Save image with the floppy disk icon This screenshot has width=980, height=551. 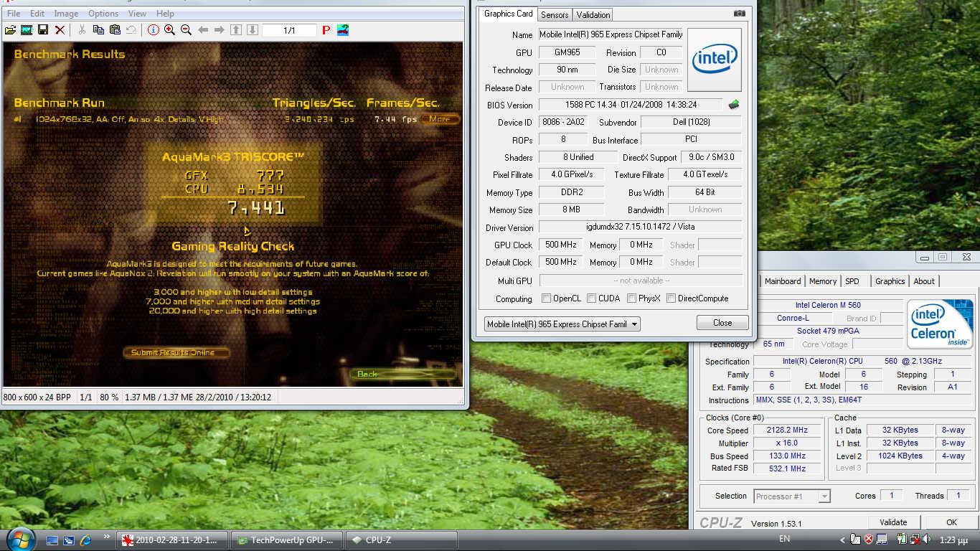(x=43, y=30)
